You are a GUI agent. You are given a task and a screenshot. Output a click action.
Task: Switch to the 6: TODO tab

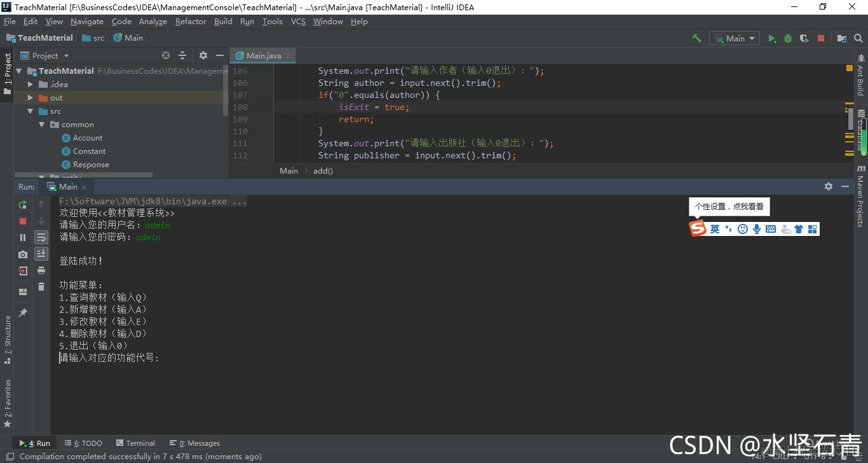tap(83, 443)
